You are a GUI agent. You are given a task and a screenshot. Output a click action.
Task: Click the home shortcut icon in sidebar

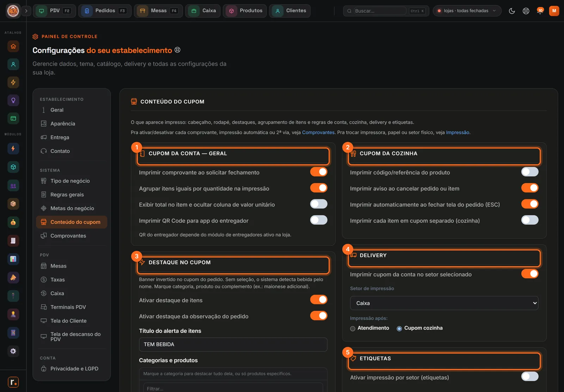(x=13, y=46)
